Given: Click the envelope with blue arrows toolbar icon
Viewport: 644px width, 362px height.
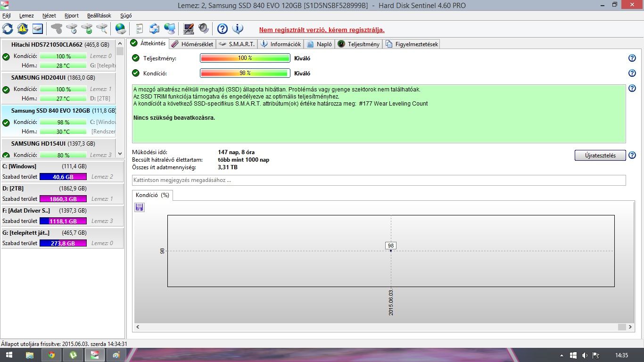Looking at the screenshot, I should click(155, 29).
